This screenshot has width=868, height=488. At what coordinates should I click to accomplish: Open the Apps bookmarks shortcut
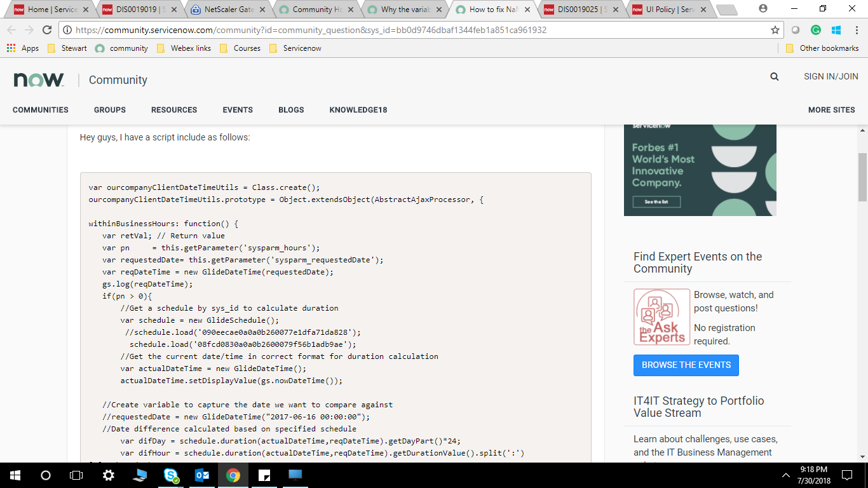pos(23,48)
